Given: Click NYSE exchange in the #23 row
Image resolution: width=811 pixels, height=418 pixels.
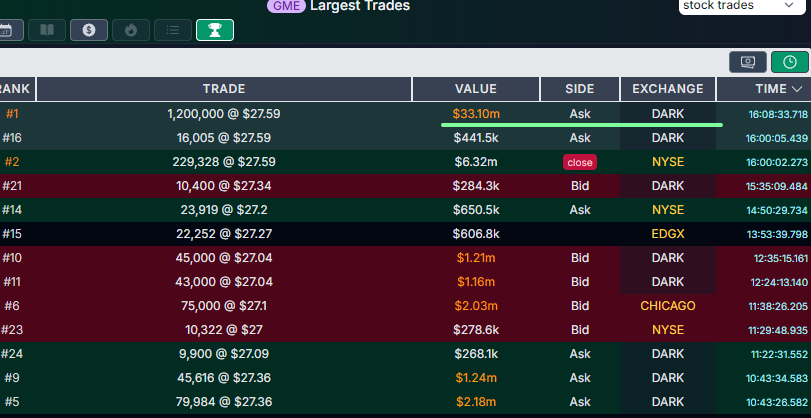Looking at the screenshot, I should tap(668, 330).
